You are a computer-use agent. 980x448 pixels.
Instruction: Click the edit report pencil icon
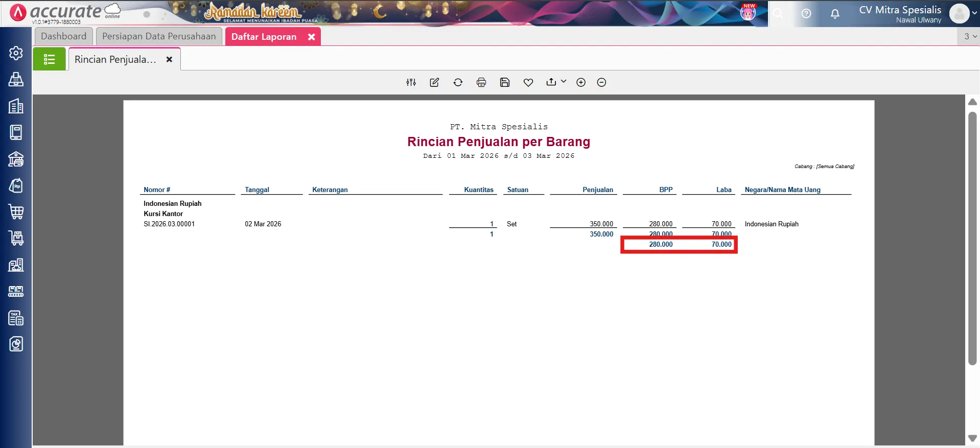[x=434, y=82]
